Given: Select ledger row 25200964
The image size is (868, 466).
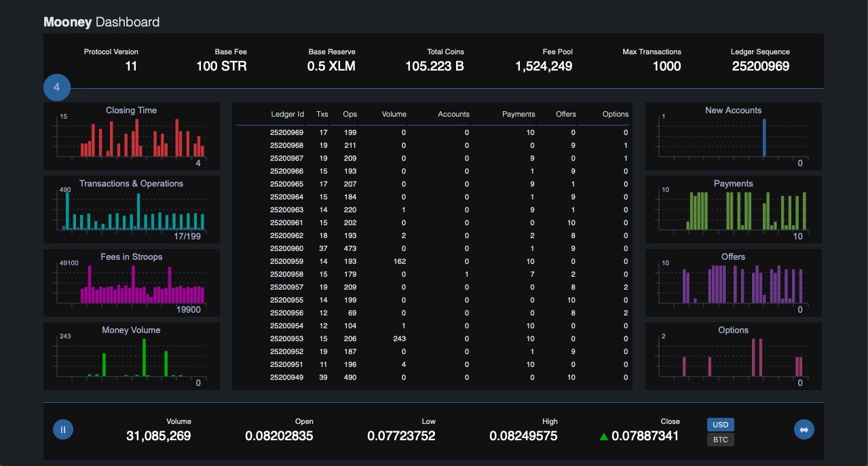Looking at the screenshot, I should (x=432, y=197).
